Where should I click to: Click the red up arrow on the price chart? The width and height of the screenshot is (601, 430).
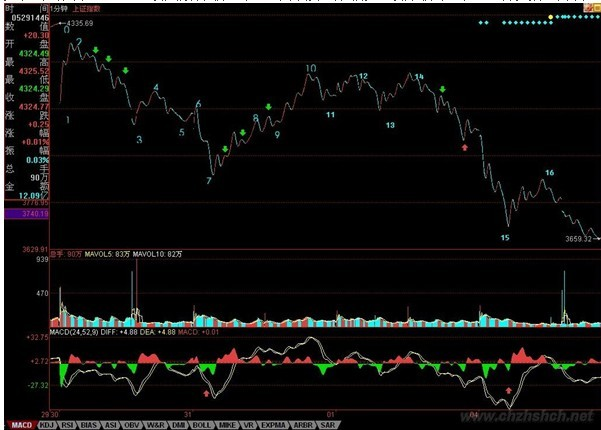coord(463,147)
